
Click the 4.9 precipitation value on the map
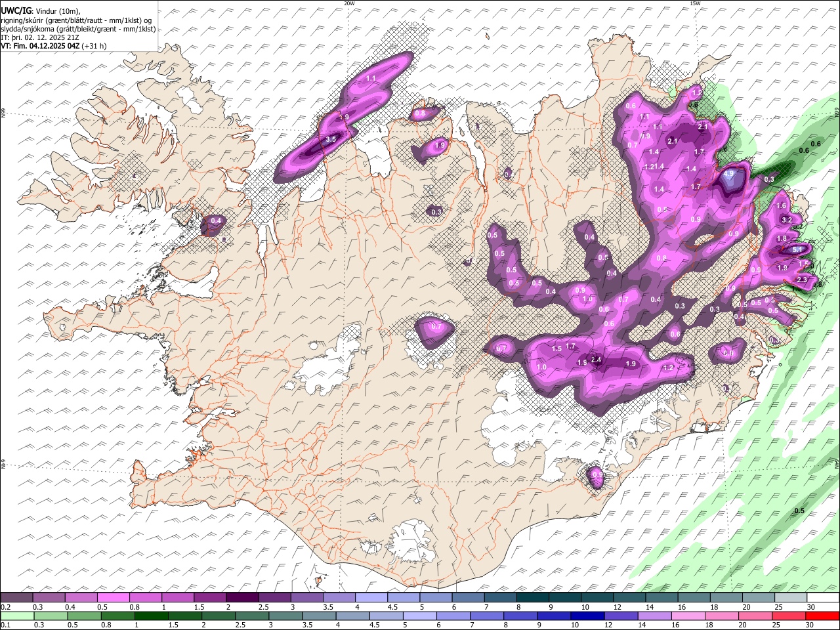pos(728,175)
